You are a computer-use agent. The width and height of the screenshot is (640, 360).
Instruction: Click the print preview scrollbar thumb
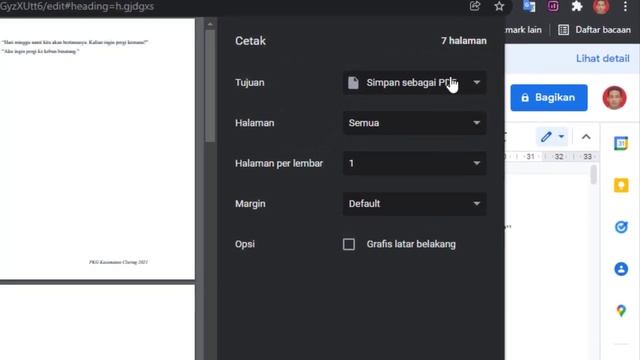point(210,86)
